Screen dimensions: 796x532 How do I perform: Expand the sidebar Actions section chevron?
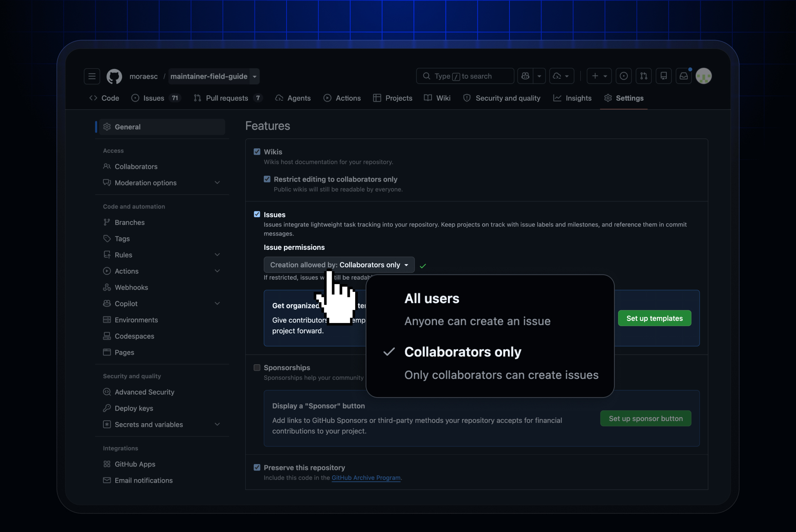(218, 271)
